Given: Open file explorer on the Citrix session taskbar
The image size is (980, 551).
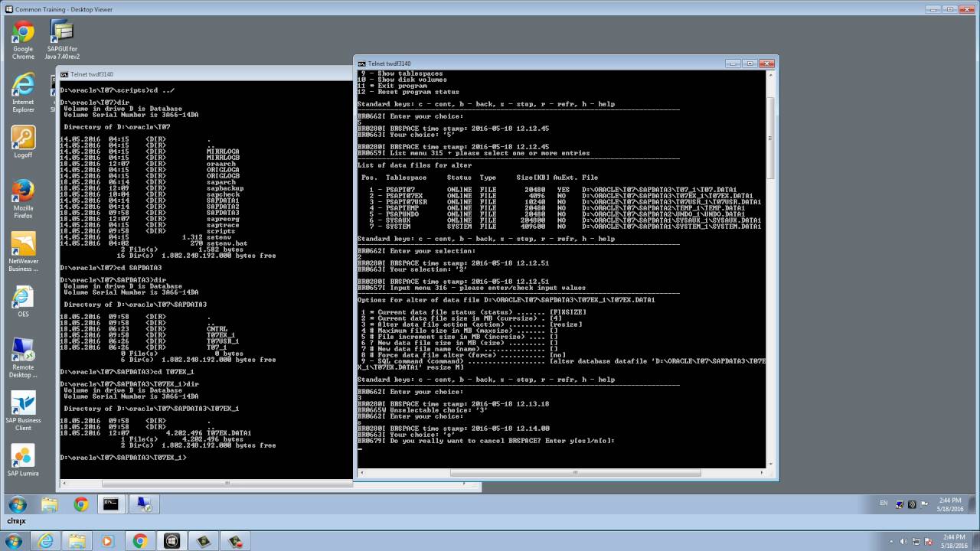Looking at the screenshot, I should coord(49,504).
